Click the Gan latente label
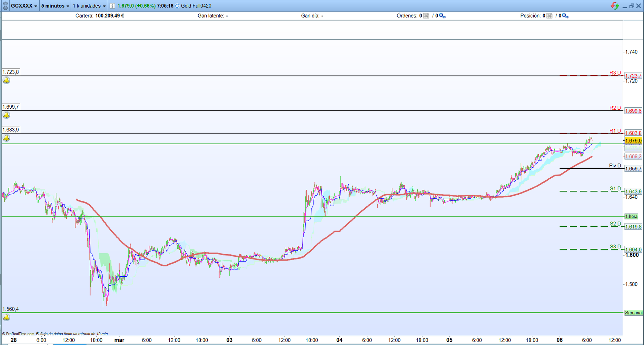Viewport: 644px width, 345px height. click(211, 16)
